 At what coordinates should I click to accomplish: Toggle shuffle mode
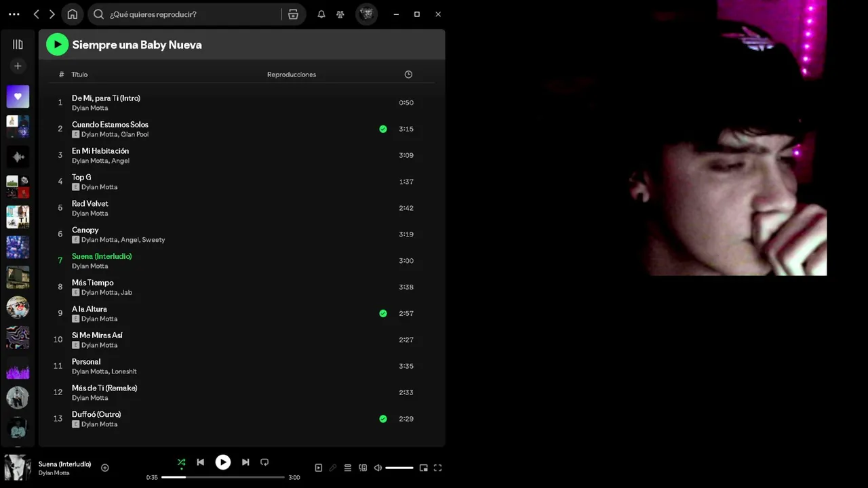181,462
